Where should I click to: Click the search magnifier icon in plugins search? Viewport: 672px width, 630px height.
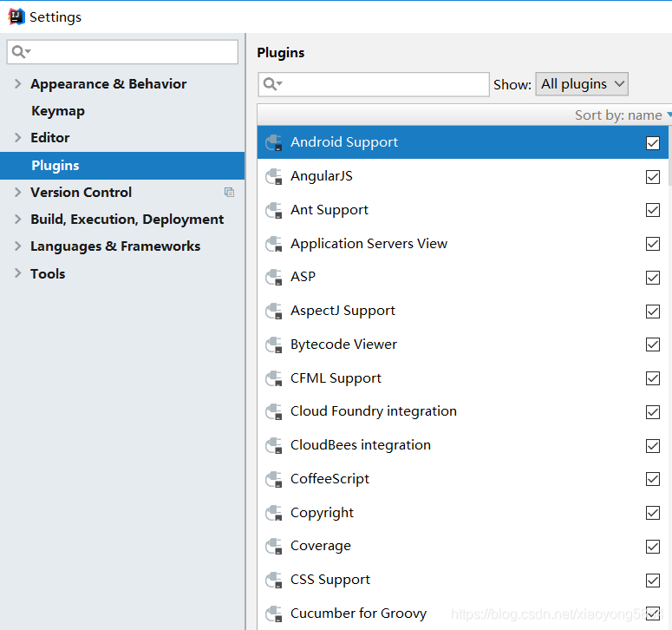pos(272,84)
